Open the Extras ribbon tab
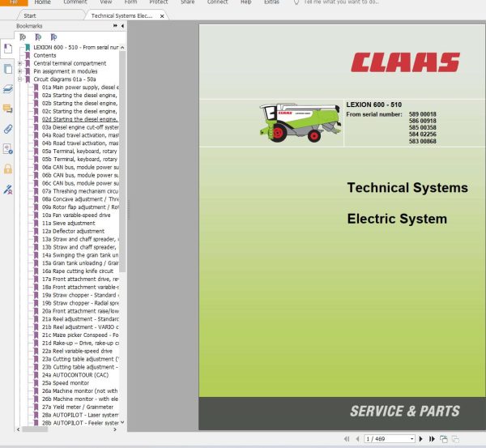 (x=271, y=2)
